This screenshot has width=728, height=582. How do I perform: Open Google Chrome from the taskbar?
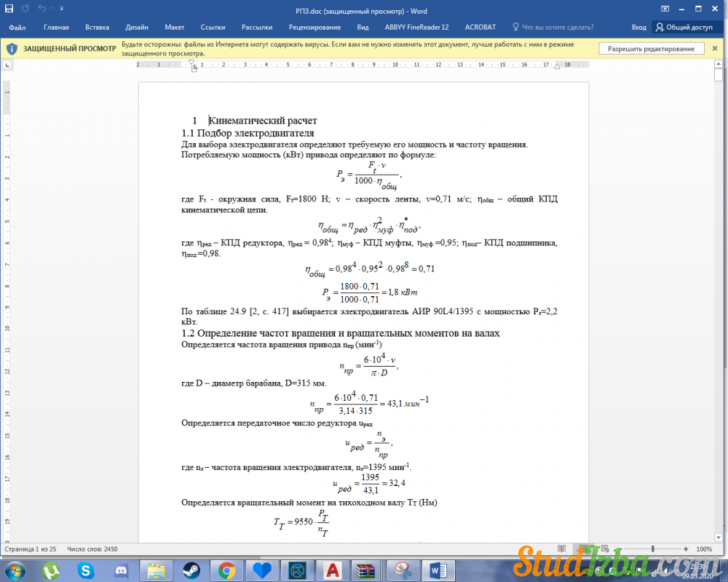point(226,570)
